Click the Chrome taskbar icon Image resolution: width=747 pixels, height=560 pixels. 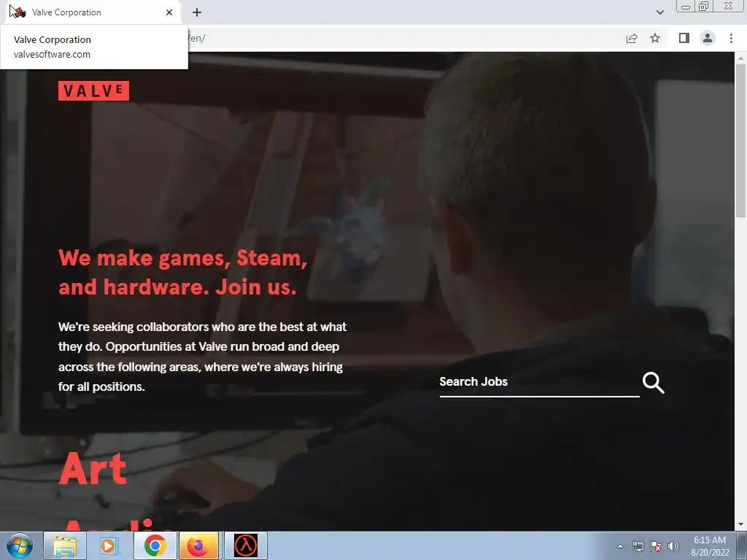(x=155, y=545)
